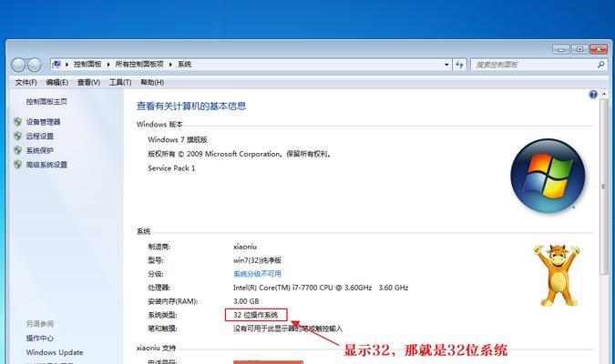The image size is (615, 364).
Task: Click the 另请参阅 sidebar heading
Action: (x=39, y=324)
